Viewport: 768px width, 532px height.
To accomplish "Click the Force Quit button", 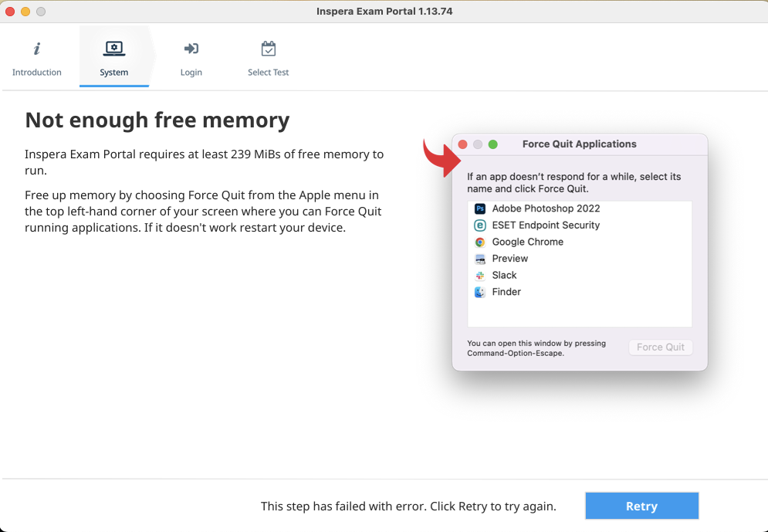I will pyautogui.click(x=660, y=347).
